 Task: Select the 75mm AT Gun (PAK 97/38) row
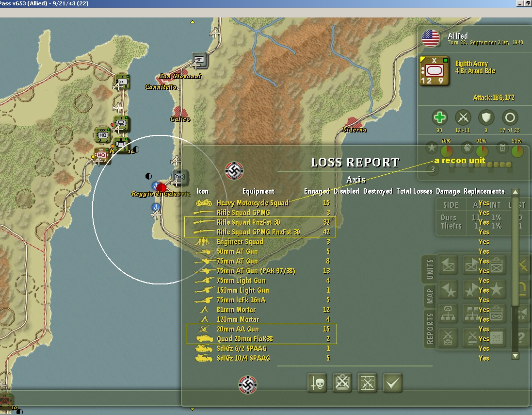click(x=343, y=271)
